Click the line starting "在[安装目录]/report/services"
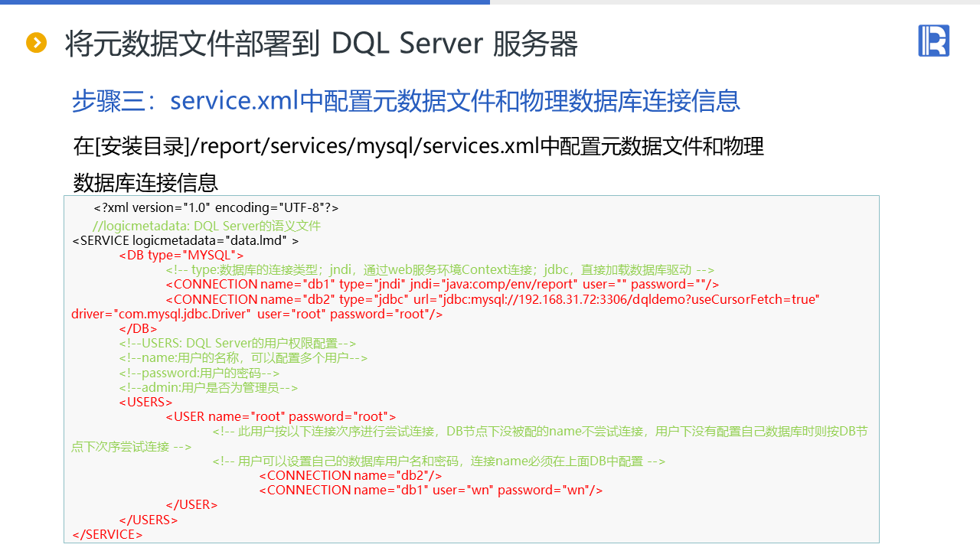Viewport: 980px width, 551px height. (x=418, y=145)
